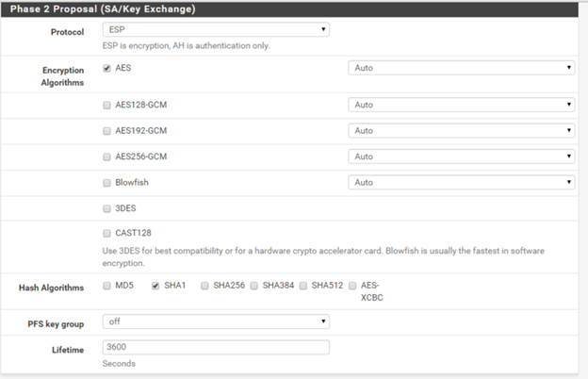Uncheck the AES encryption checkbox
This screenshot has height=379, width=588.
(x=106, y=68)
